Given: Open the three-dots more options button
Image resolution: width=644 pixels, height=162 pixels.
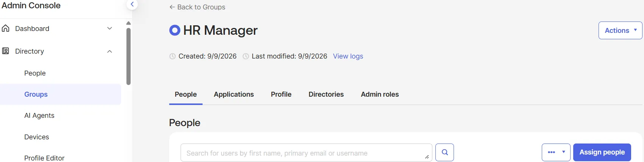Looking at the screenshot, I should tap(551, 152).
